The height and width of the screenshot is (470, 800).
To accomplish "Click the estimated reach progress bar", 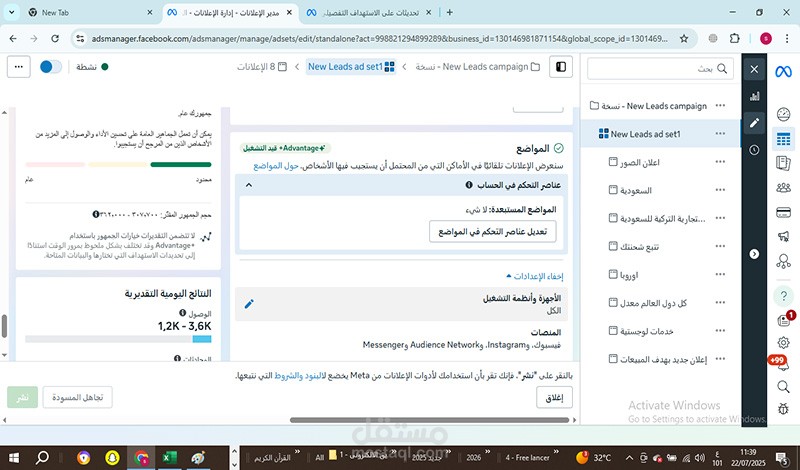I will pyautogui.click(x=118, y=339).
